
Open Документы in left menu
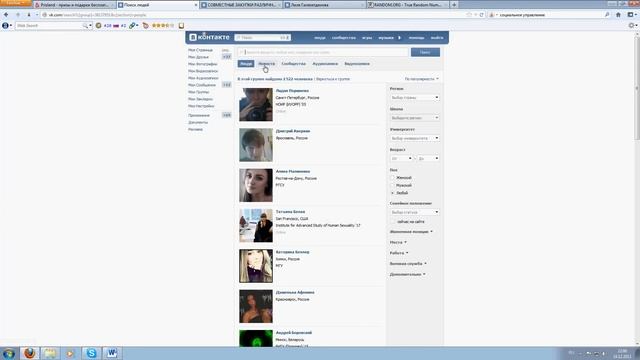click(x=198, y=122)
